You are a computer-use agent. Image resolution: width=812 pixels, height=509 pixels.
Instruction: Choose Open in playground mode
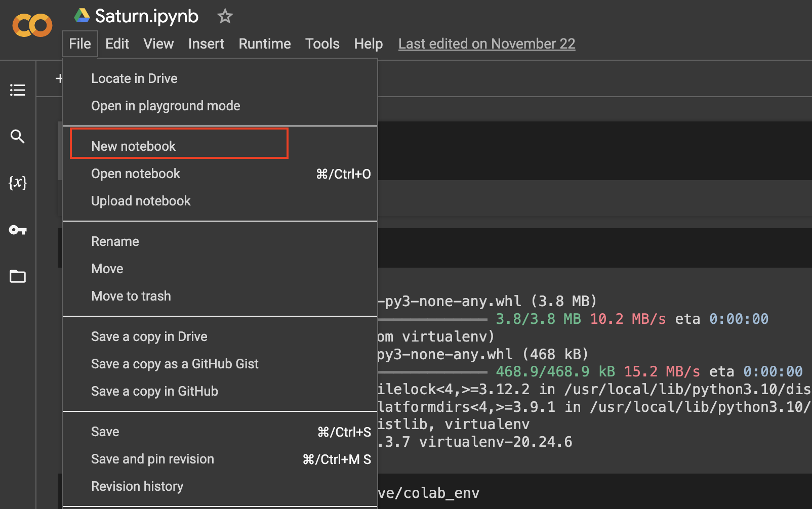(x=220, y=106)
